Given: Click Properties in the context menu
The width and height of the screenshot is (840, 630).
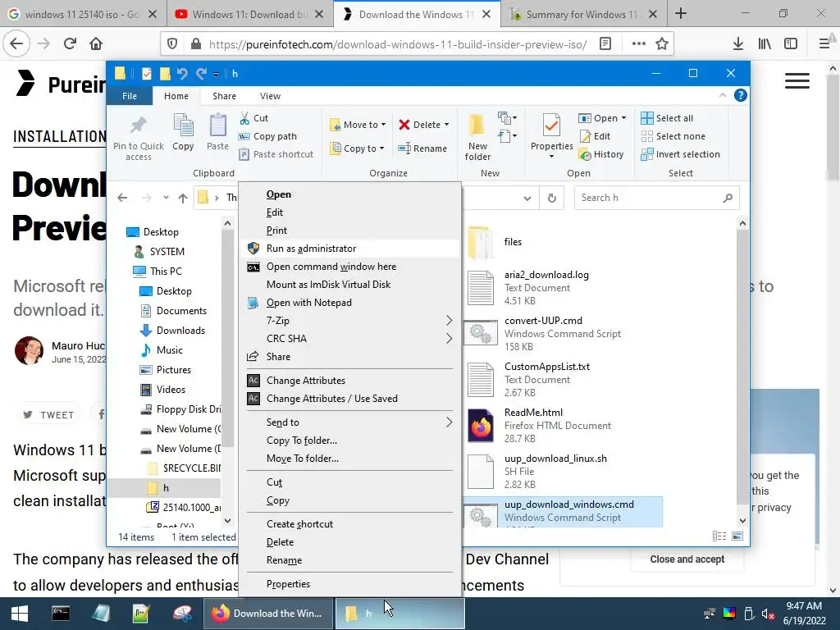Looking at the screenshot, I should coord(350,583).
